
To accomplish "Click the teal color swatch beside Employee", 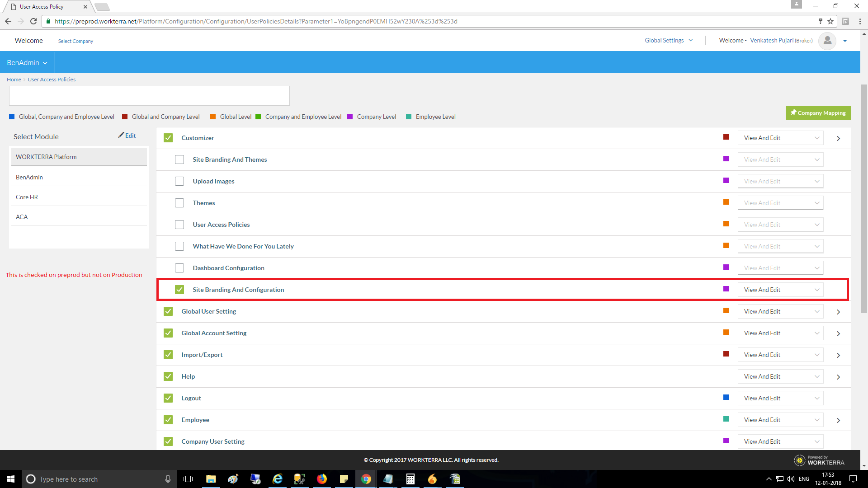I will 726,419.
